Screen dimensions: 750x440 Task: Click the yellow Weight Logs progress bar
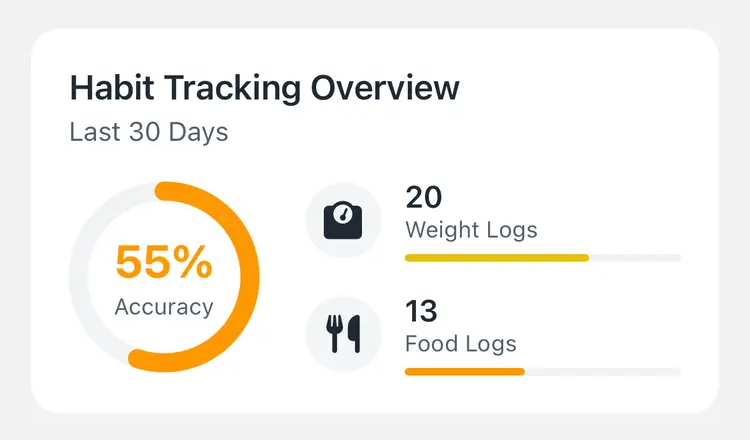click(497, 258)
